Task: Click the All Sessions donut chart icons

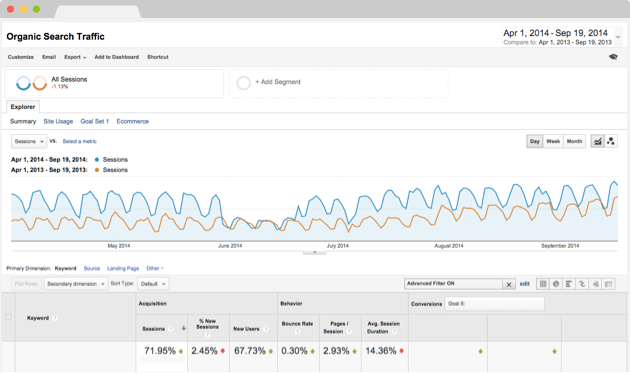Action: (31, 83)
